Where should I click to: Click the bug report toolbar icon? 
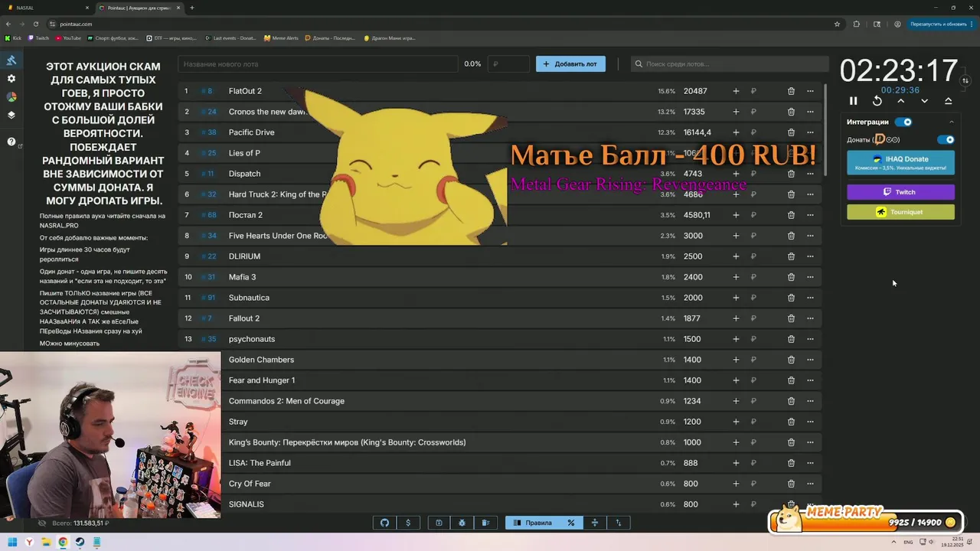(462, 523)
